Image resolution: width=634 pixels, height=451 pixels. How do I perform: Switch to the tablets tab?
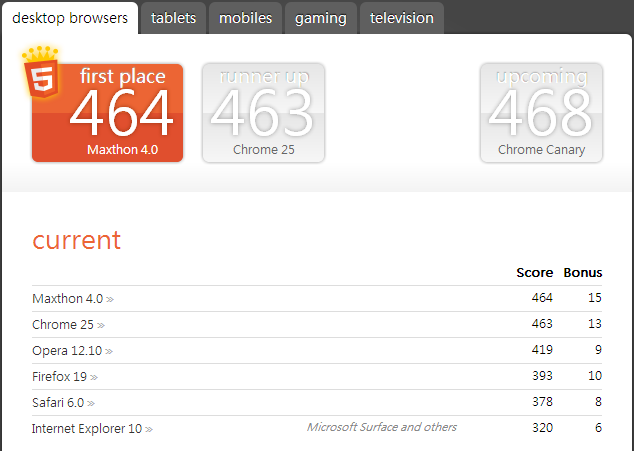click(x=173, y=18)
